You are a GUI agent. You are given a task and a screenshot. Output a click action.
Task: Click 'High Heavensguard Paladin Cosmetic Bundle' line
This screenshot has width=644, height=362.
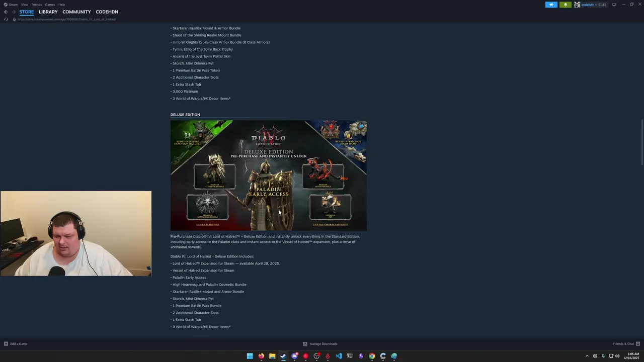point(209,285)
